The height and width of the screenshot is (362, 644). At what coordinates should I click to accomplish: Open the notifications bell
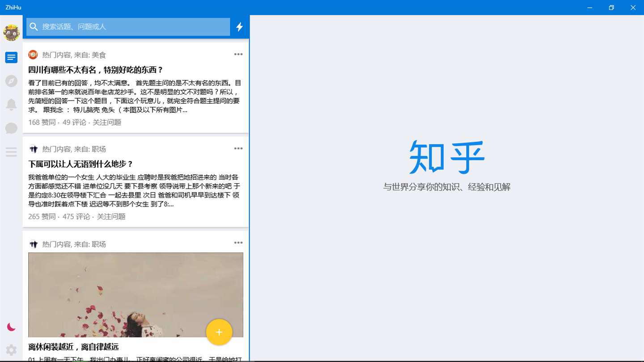tap(11, 105)
